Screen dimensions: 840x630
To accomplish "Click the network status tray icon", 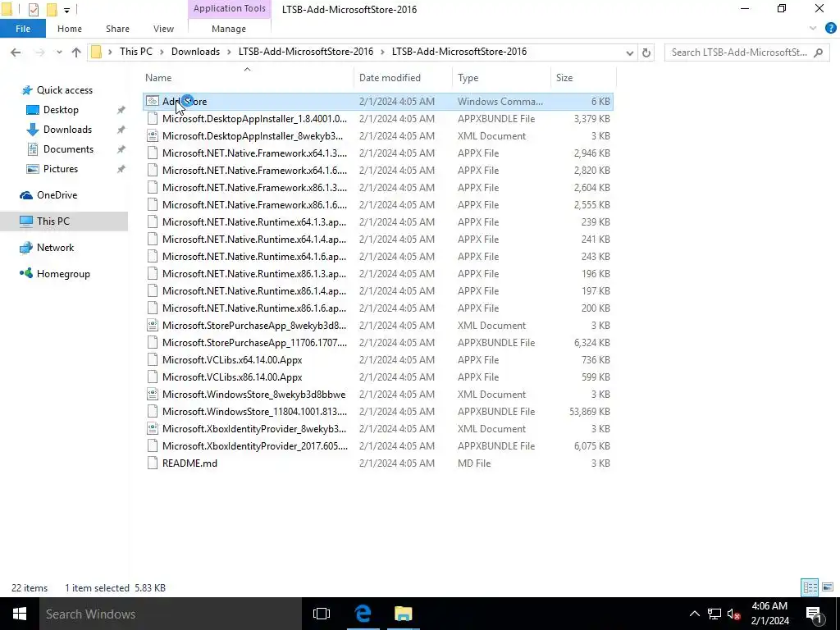I will [x=714, y=614].
